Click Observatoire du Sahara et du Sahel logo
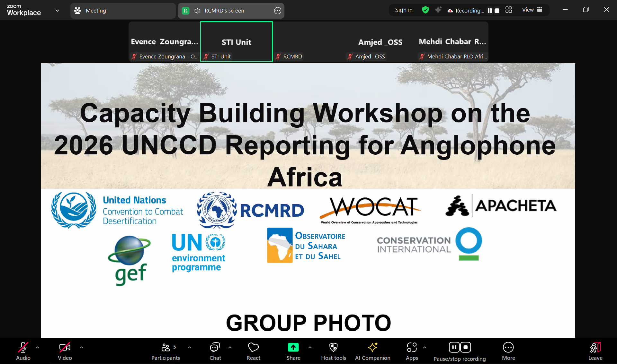The width and height of the screenshot is (617, 364). (306, 246)
